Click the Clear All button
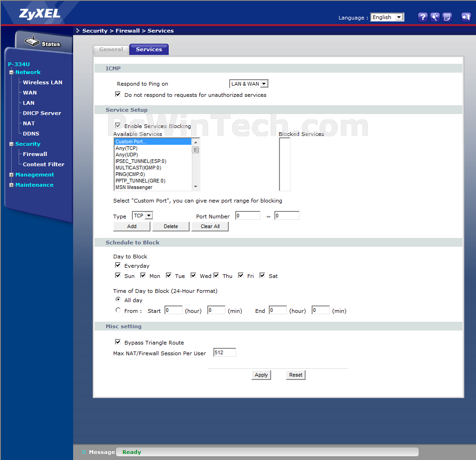The width and height of the screenshot is (476, 460). pos(210,226)
